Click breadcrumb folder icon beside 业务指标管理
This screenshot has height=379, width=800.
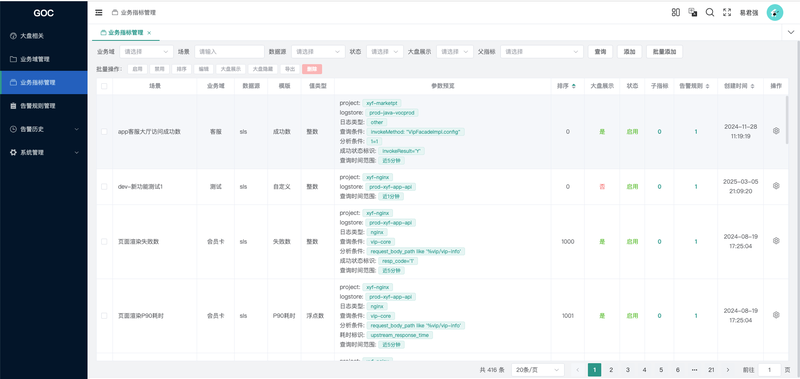tap(115, 13)
